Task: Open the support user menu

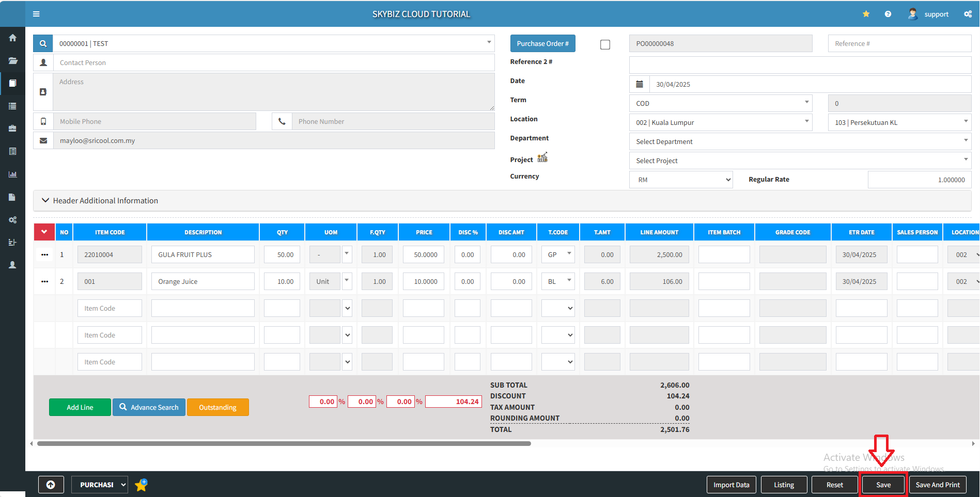Action: 929,14
